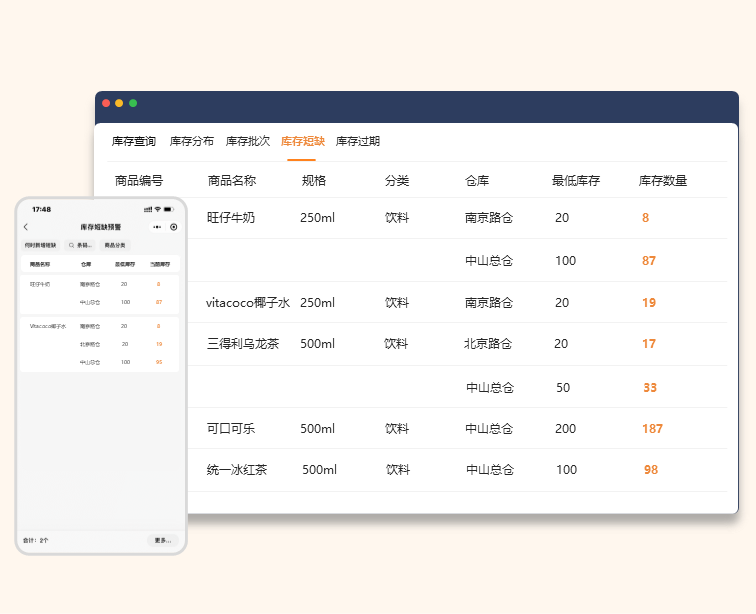Viewport: 756px width, 614px height.
Task: Click 北京路仓 warehouse cell
Action: (488, 344)
